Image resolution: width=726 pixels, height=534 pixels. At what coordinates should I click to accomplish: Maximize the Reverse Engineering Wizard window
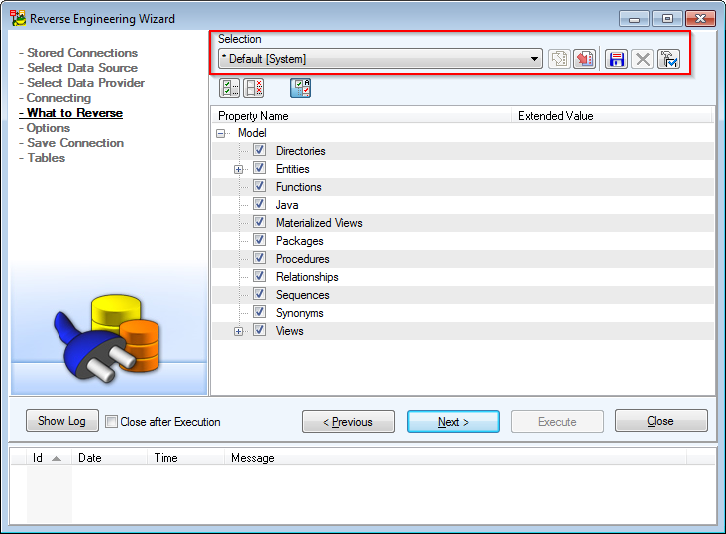(667, 19)
